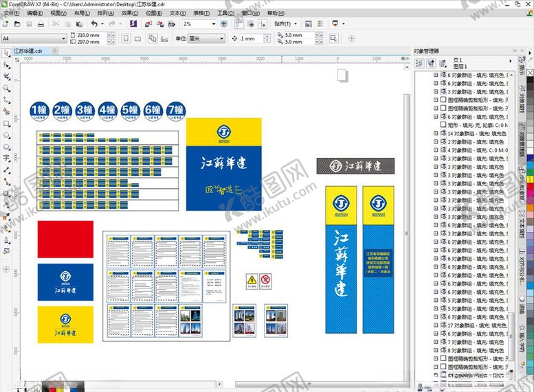Click the Cut scissors icon
The image size is (534, 392).
pyautogui.click(x=56, y=24)
